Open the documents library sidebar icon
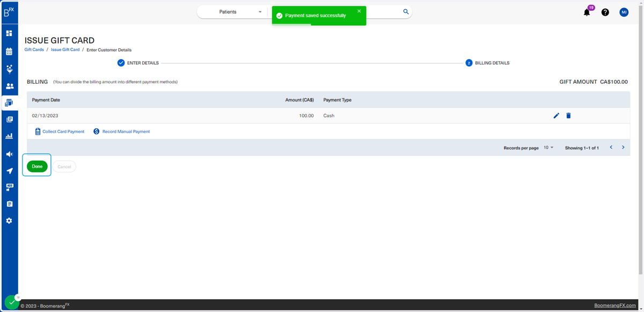Image resolution: width=644 pixels, height=312 pixels. click(9, 119)
